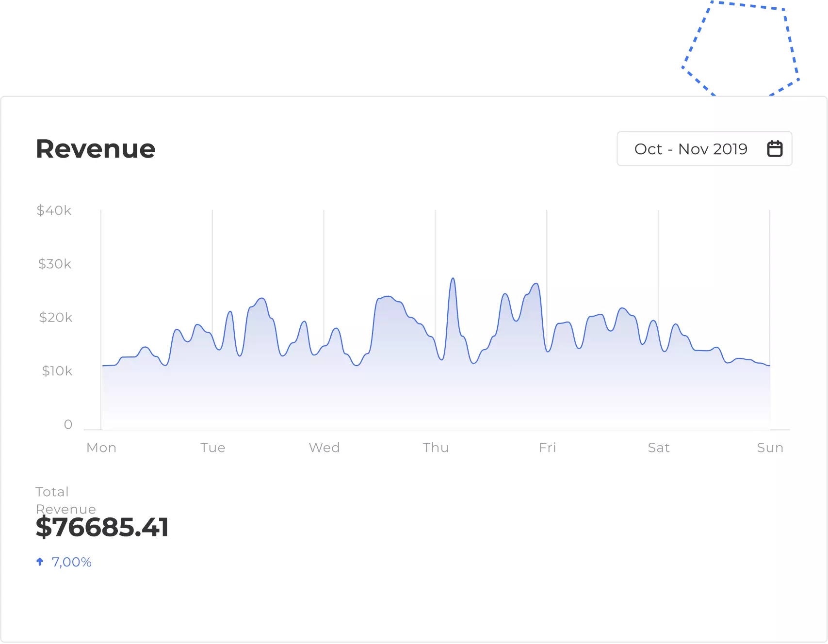
Task: Click the calendar icon in date picker
Action: pyautogui.click(x=775, y=148)
